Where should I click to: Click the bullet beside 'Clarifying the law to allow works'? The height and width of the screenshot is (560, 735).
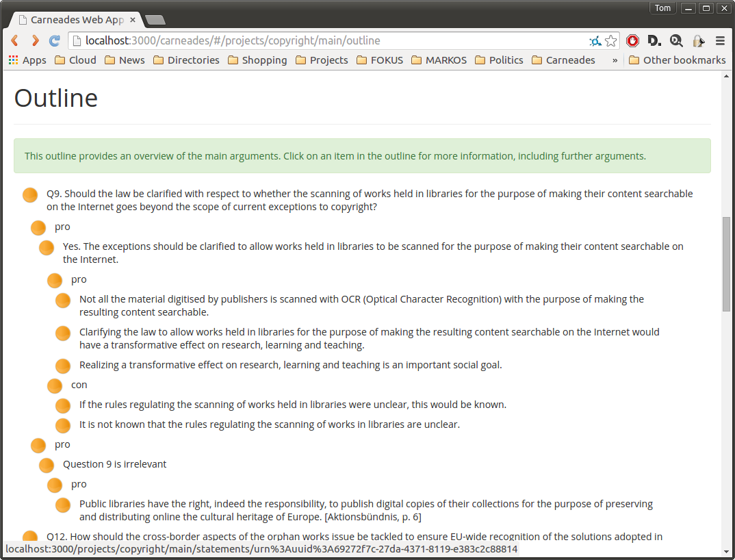pos(63,333)
